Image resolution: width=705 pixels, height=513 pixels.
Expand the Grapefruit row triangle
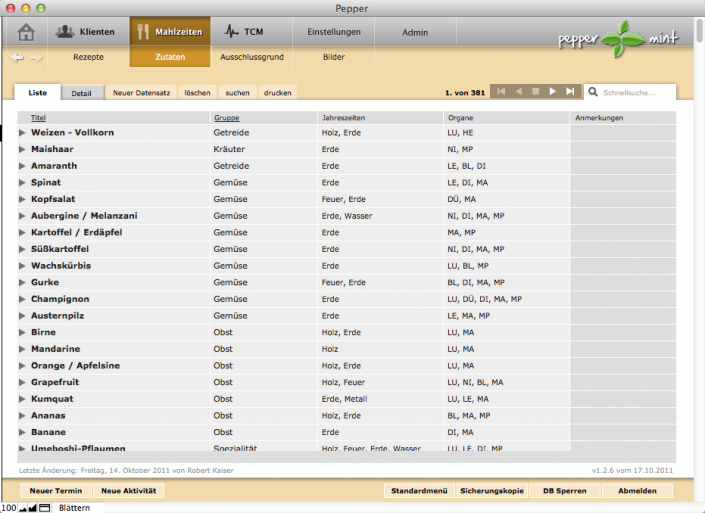coord(23,382)
